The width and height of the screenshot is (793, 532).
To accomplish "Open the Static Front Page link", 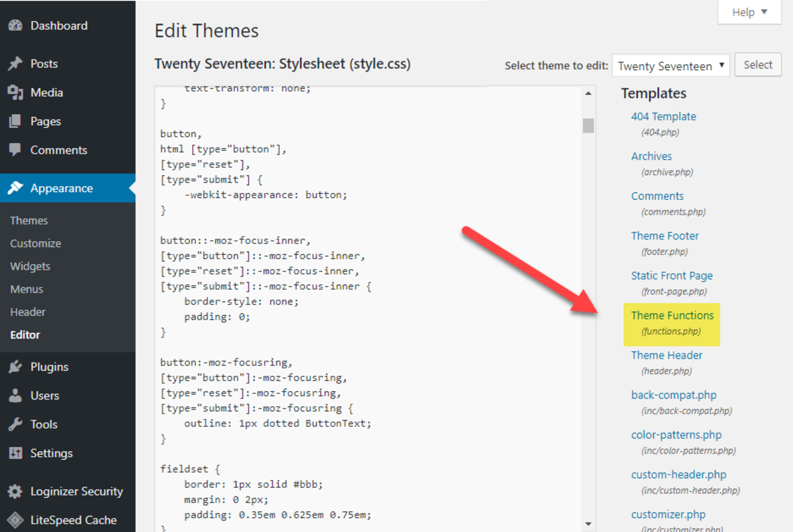I will 672,276.
